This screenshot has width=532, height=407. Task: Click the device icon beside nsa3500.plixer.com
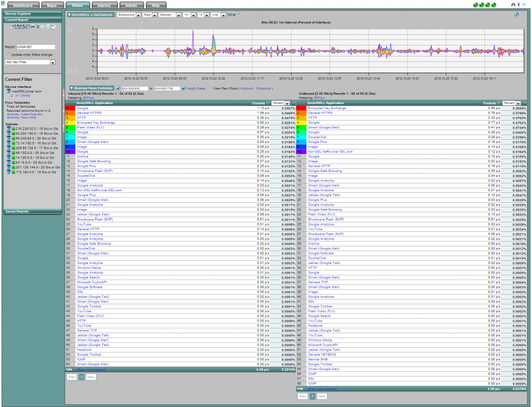click(x=9, y=91)
